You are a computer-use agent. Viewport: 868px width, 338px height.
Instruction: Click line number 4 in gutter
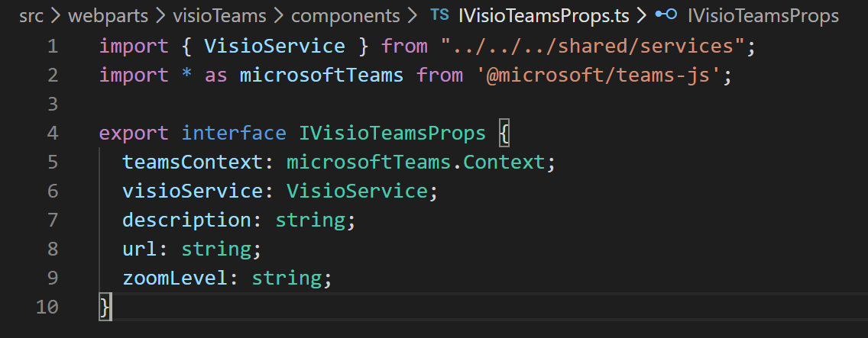click(53, 134)
